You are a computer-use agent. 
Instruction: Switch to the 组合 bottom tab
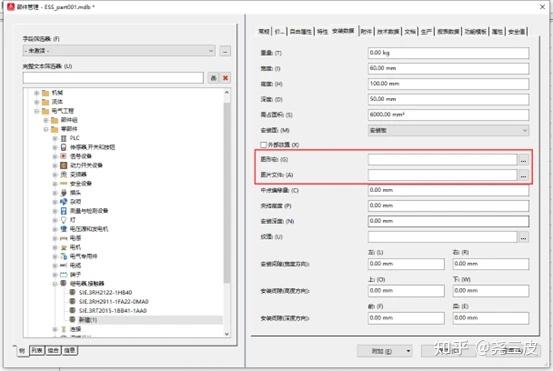click(53, 350)
